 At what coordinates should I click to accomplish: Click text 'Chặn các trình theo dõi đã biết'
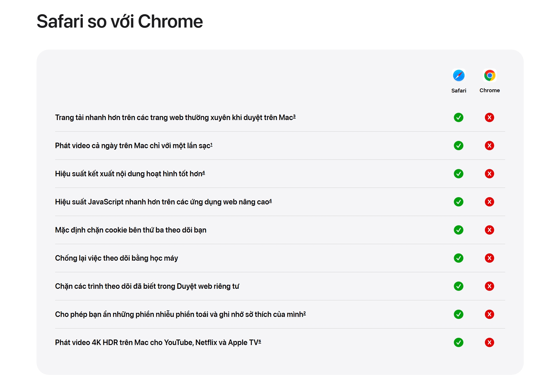[105, 286]
